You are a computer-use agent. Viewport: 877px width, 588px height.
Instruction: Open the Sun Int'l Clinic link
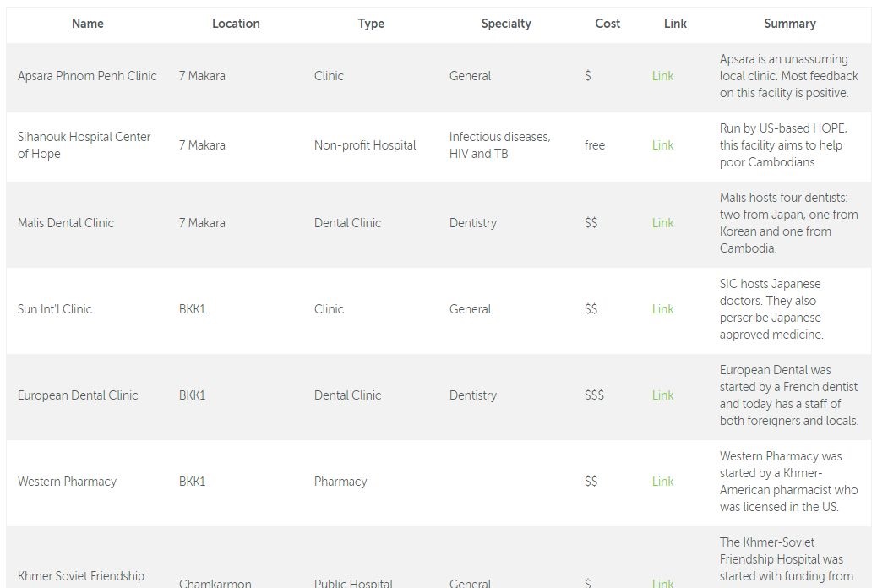(x=662, y=309)
